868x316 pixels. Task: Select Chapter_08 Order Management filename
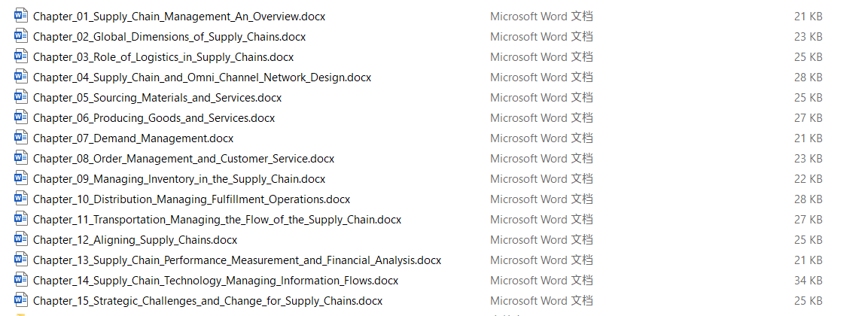pos(184,159)
